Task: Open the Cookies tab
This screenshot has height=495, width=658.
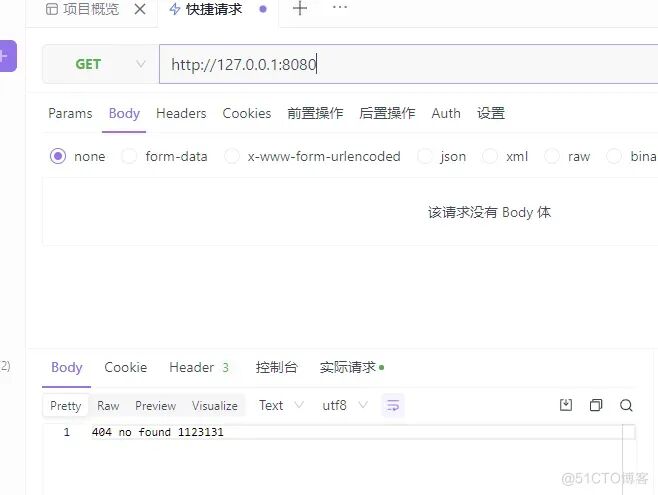Action: click(x=247, y=113)
